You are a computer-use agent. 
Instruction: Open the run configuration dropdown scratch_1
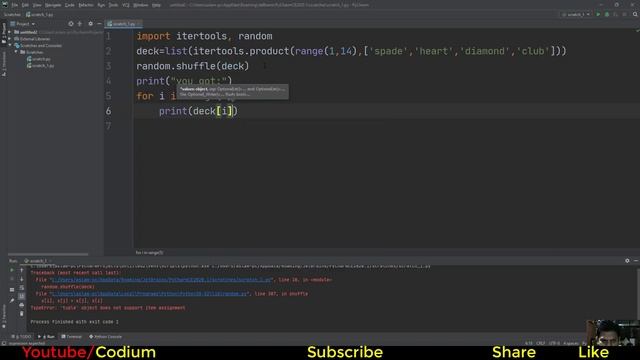576,14
